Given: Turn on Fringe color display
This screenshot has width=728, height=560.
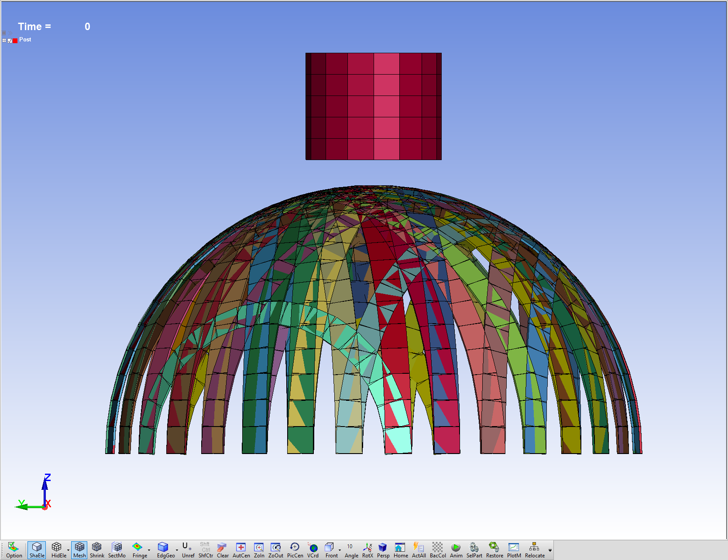Looking at the screenshot, I should click(139, 550).
